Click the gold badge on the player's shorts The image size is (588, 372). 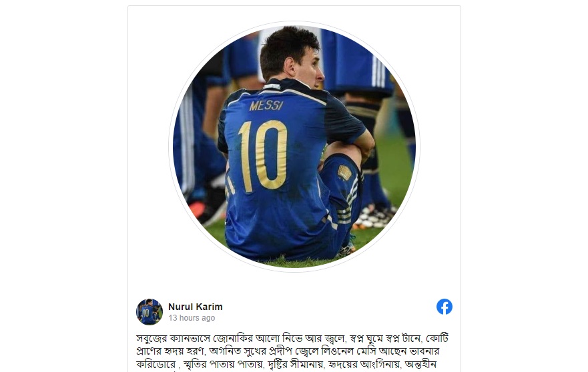(344, 173)
